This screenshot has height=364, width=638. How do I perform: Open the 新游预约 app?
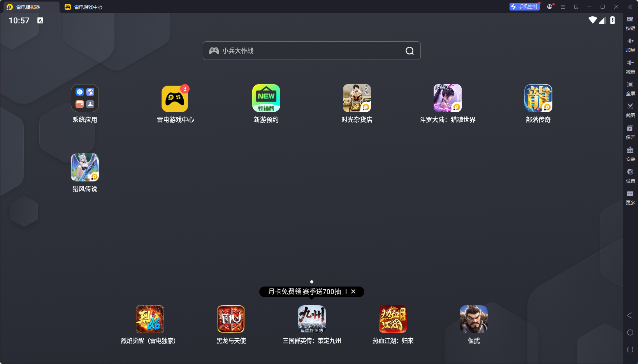(x=266, y=98)
